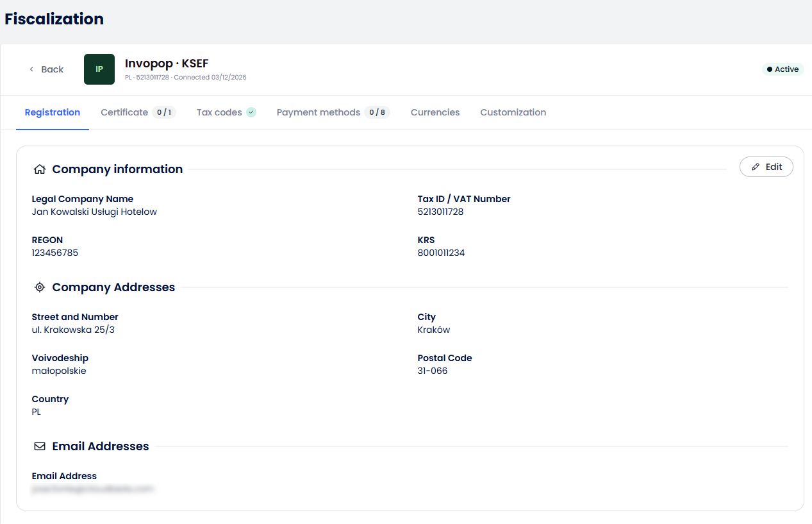Click the location target icon by Company Addresses

pos(40,287)
